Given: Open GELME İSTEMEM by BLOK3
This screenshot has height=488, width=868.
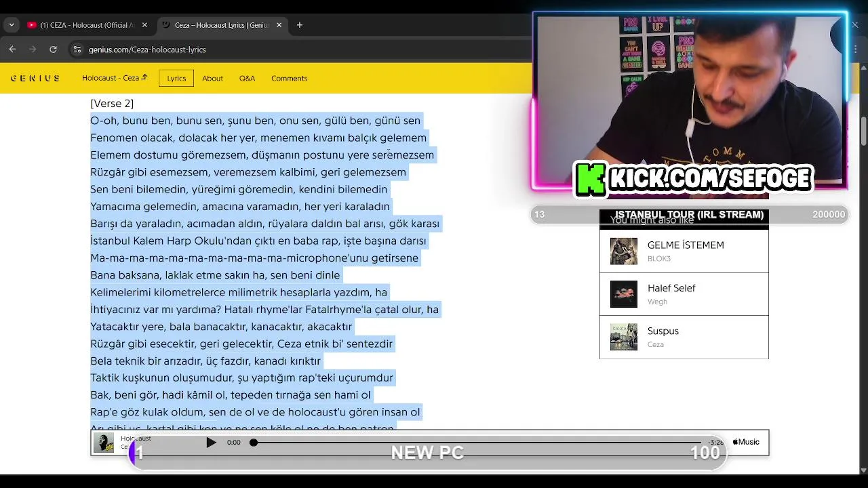Looking at the screenshot, I should 684,251.
